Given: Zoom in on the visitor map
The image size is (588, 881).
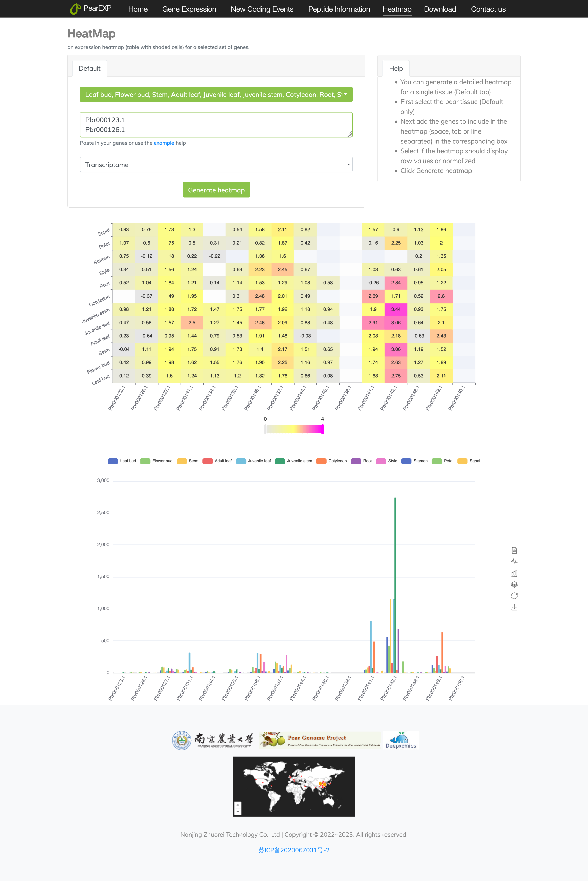Looking at the screenshot, I should point(238,805).
